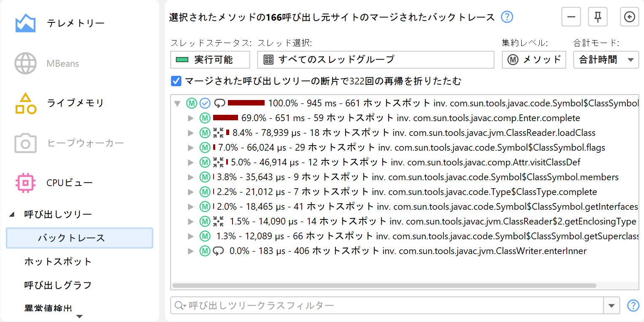Viewport: 644px width, 322px height.
Task: Uncheck the collapse 322 recursions checkbox
Action: click(x=176, y=81)
